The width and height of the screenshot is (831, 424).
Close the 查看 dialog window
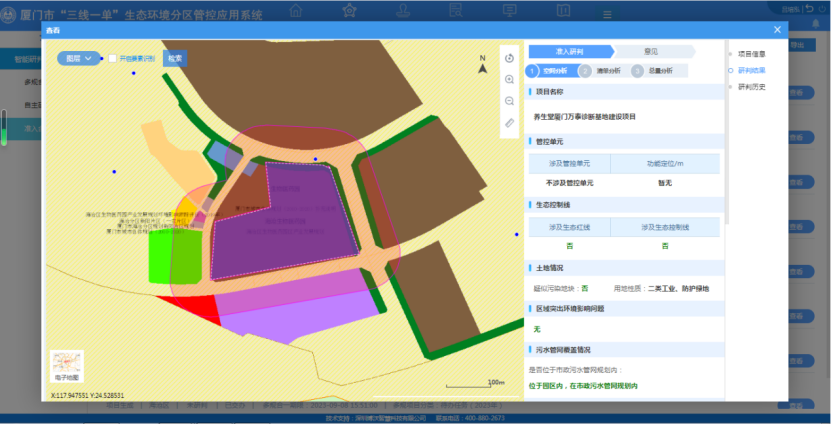tap(777, 31)
